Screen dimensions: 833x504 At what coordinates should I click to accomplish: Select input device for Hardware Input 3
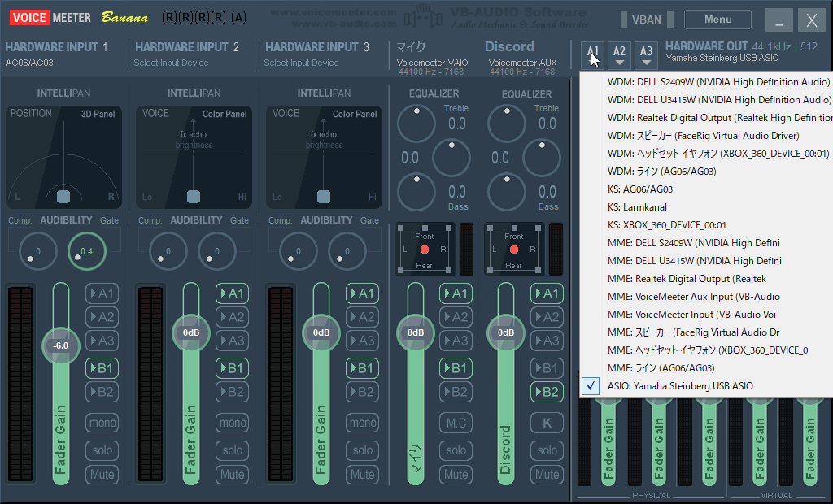coord(301,63)
